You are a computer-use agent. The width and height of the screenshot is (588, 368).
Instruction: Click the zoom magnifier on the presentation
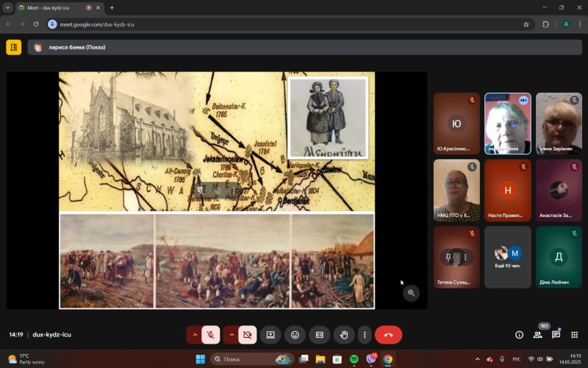click(412, 293)
